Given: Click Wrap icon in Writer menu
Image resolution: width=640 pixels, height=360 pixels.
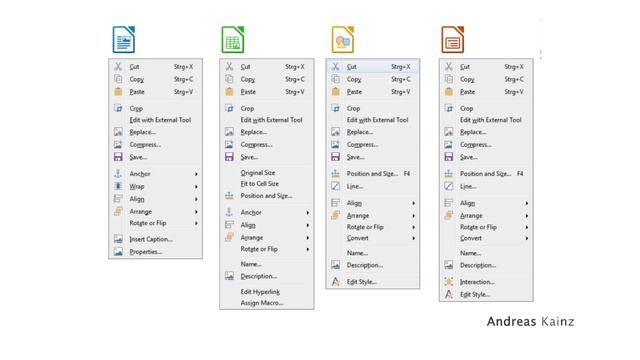Looking at the screenshot, I should tap(118, 186).
